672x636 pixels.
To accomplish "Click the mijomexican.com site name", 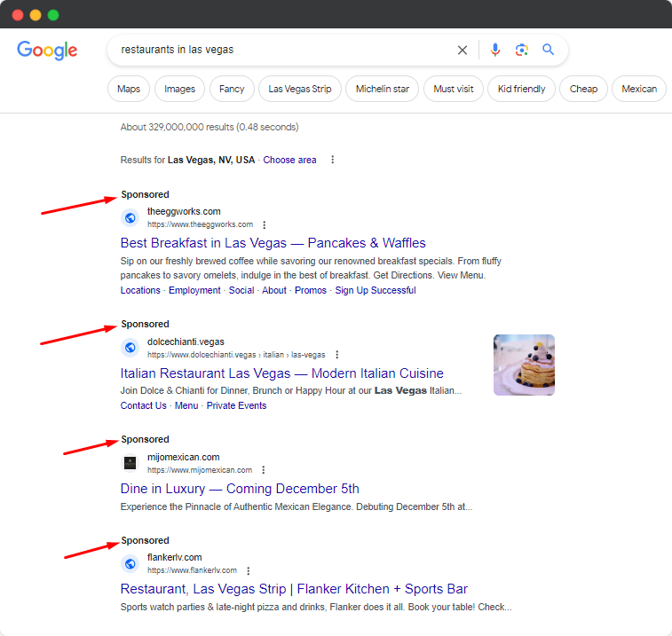I will (x=184, y=457).
